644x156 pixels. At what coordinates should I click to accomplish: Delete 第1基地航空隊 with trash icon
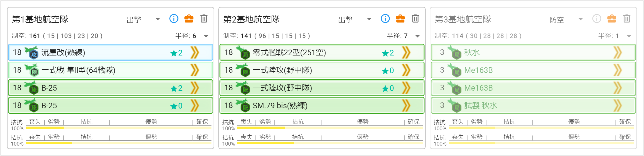[204, 18]
